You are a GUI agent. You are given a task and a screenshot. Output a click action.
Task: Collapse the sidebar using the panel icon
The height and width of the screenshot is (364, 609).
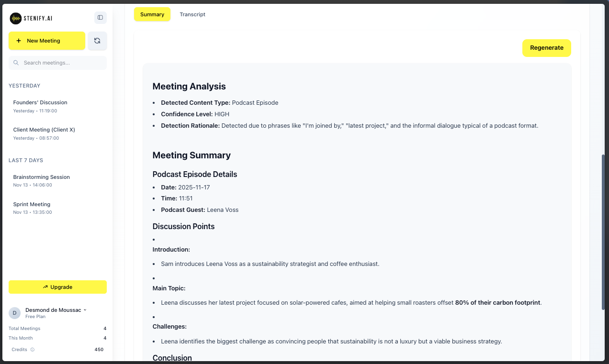pos(100,17)
